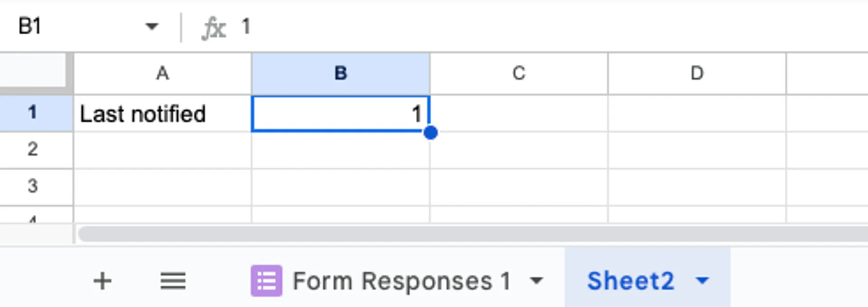Select column D header
The image size is (868, 307).
697,73
